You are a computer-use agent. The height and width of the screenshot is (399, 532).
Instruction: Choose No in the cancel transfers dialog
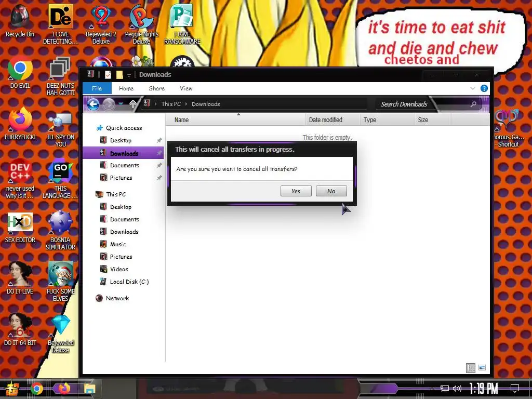pos(331,191)
